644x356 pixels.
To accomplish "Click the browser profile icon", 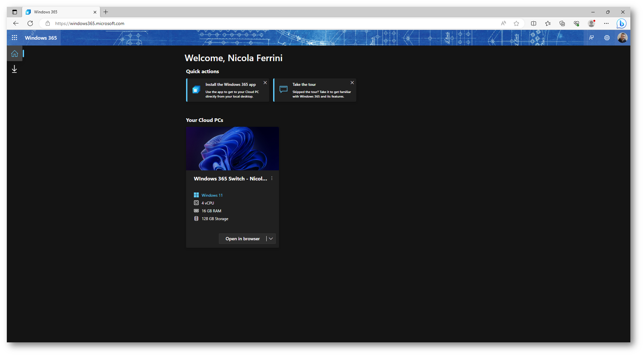I will (591, 23).
